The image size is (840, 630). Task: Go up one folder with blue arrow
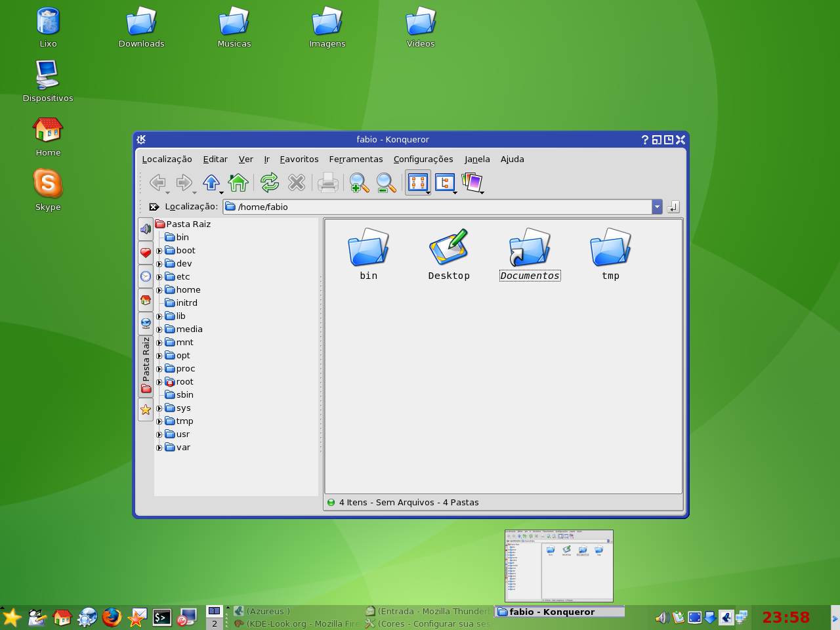pos(211,182)
